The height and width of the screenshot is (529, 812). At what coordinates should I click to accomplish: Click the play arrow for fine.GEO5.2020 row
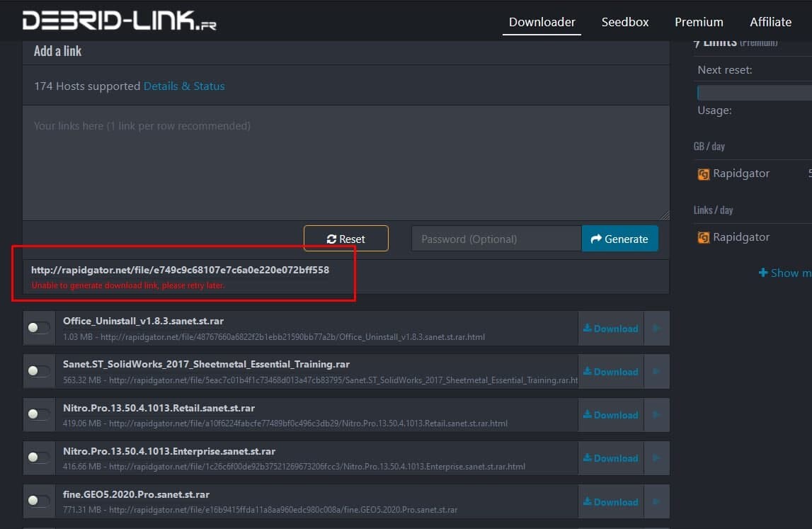(x=657, y=501)
